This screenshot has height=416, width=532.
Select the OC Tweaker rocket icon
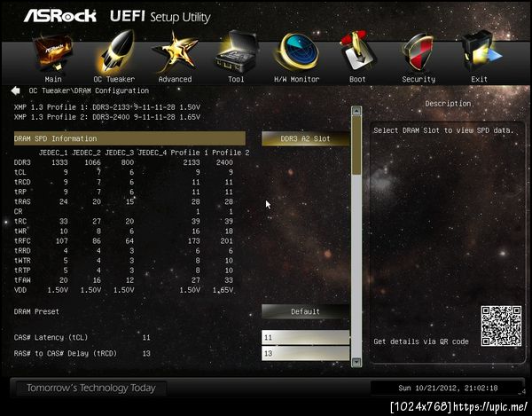(115, 51)
